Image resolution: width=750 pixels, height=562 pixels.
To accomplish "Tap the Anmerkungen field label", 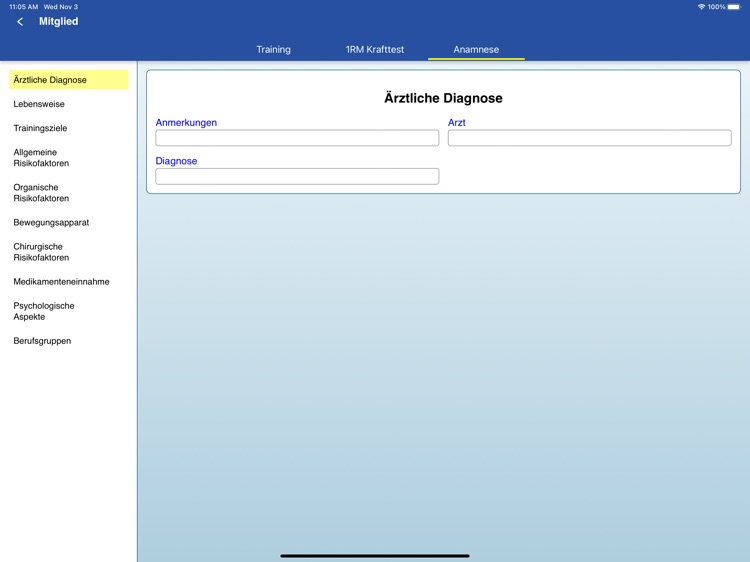I will [186, 122].
